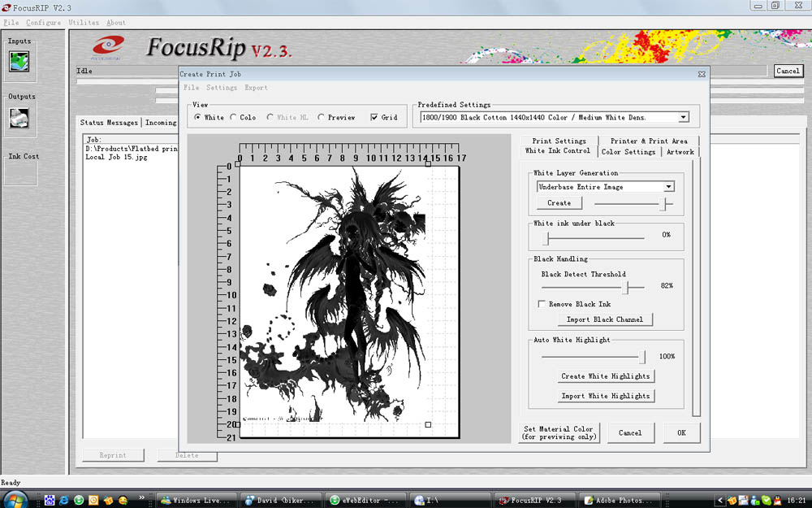Click the orange square quick launch icon
Screen dimensions: 812x508
click(93, 500)
